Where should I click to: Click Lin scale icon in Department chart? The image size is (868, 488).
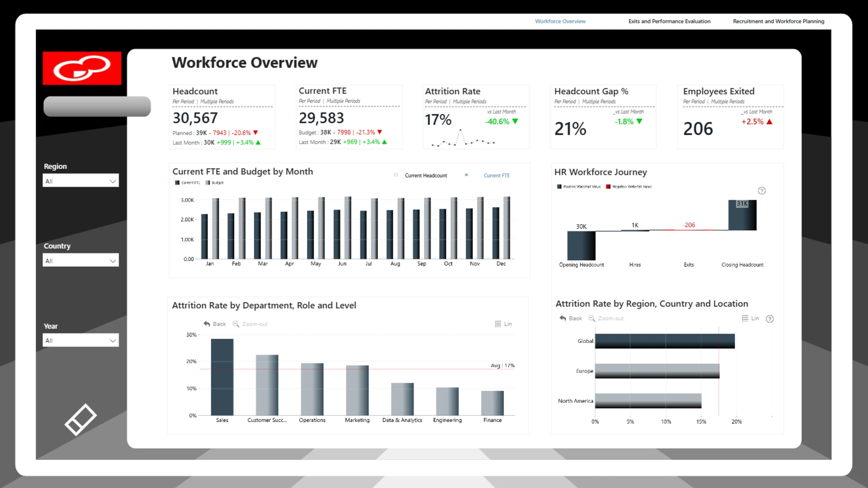click(498, 324)
